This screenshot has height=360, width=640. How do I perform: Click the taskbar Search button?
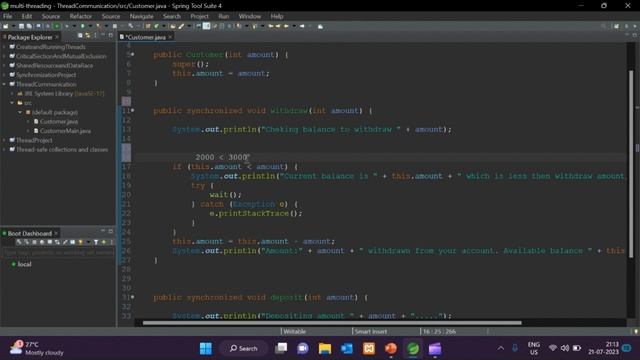coord(244,349)
